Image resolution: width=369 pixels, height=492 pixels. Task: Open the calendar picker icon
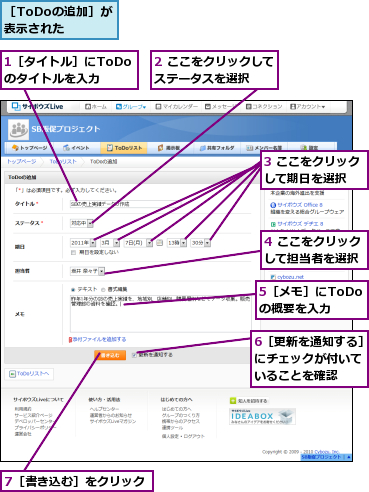point(160,243)
